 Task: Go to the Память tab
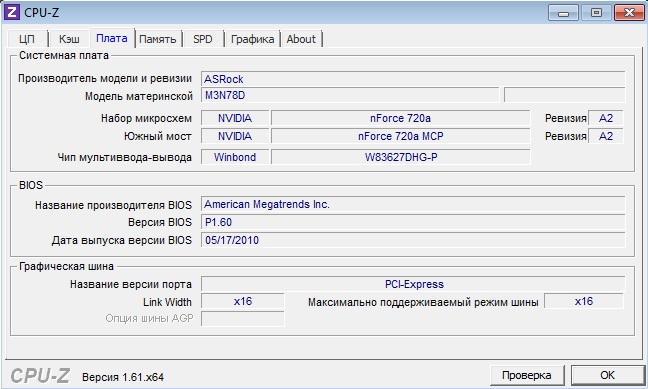pos(158,39)
